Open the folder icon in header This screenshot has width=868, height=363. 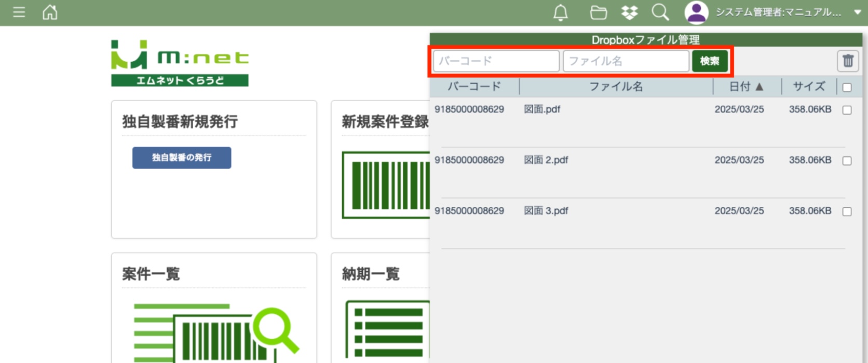[598, 12]
